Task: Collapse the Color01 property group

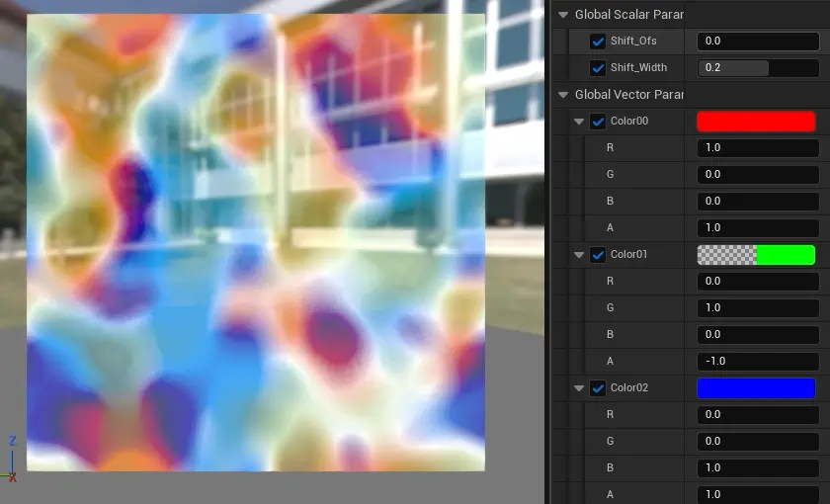Action: (x=579, y=255)
